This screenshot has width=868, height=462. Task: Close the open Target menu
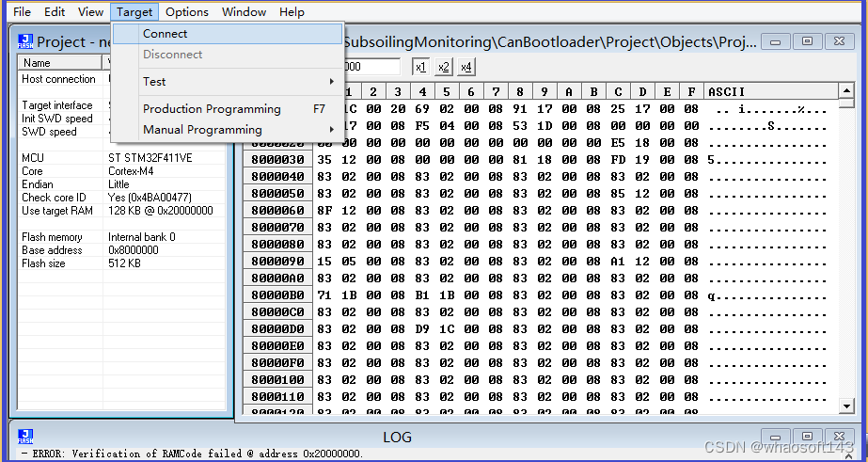pos(134,11)
